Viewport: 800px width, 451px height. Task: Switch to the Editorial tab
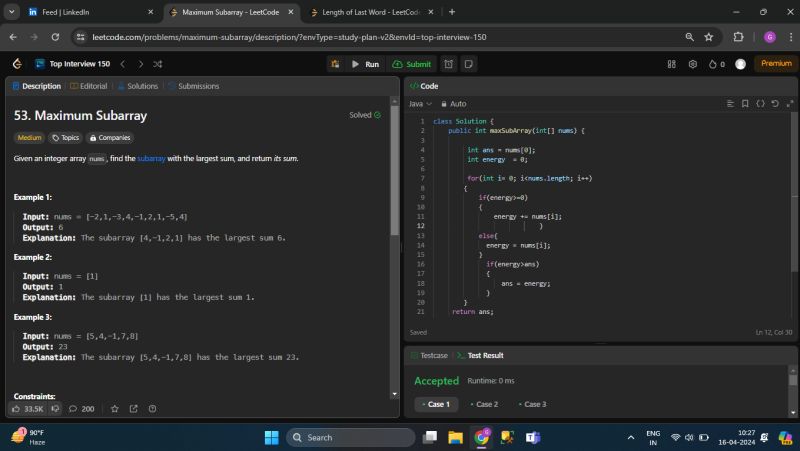coord(89,86)
